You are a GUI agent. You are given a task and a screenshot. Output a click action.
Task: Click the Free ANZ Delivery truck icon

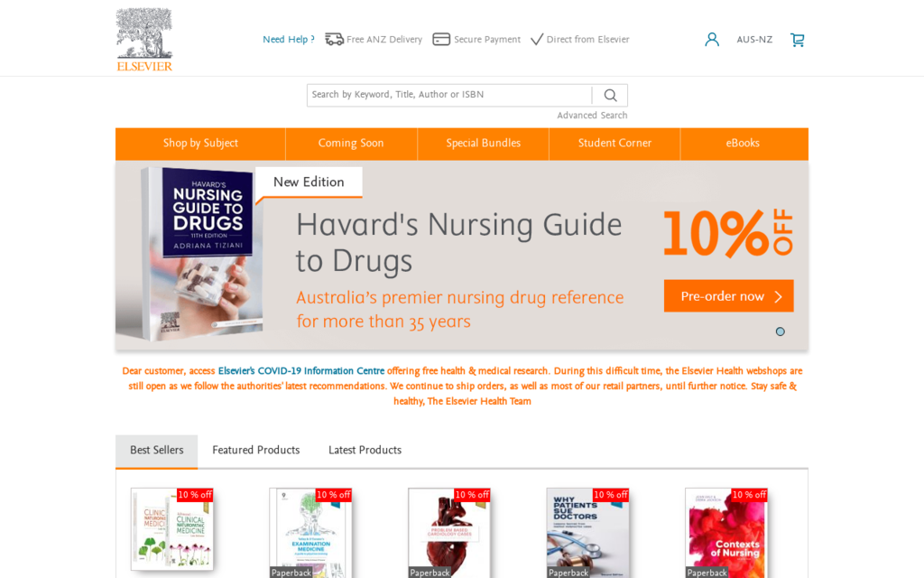point(334,39)
